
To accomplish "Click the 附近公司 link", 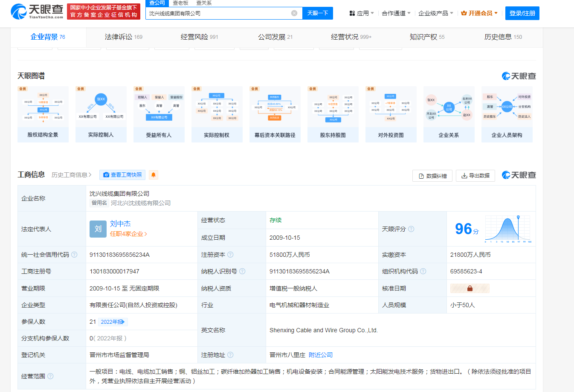I will (321, 355).
